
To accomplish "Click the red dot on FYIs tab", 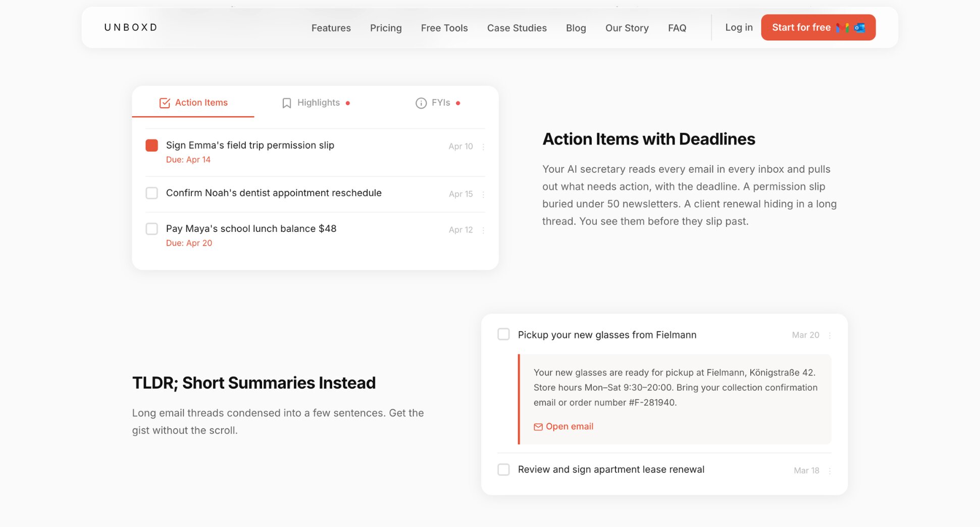I will (x=458, y=103).
